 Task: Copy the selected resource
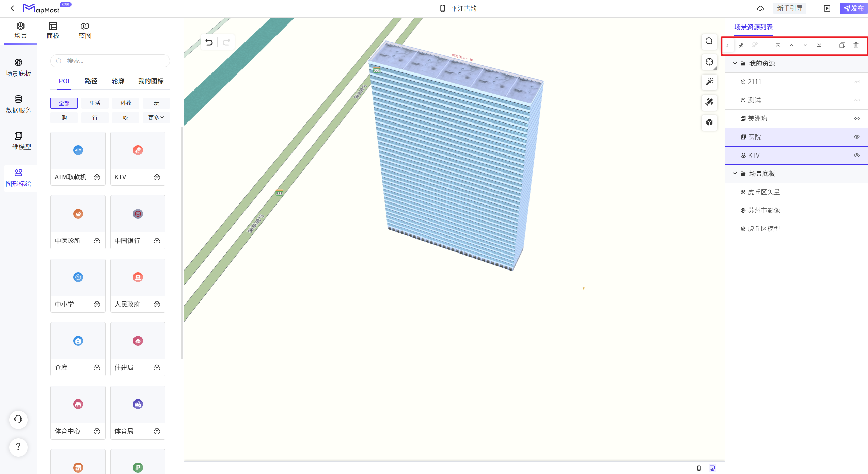(x=842, y=45)
